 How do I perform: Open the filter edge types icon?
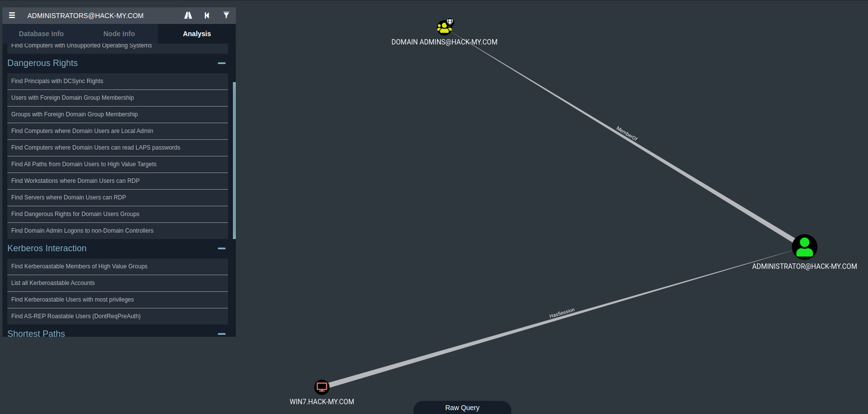(x=226, y=16)
